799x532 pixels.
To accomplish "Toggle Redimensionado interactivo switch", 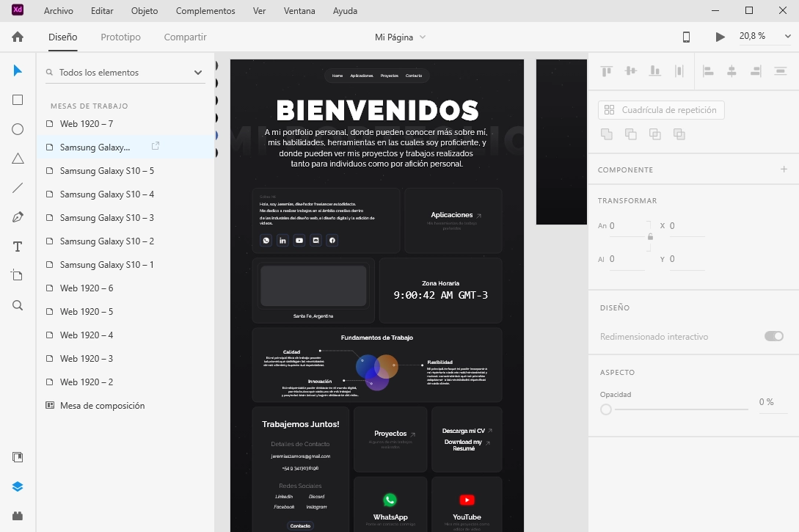I will click(x=773, y=336).
